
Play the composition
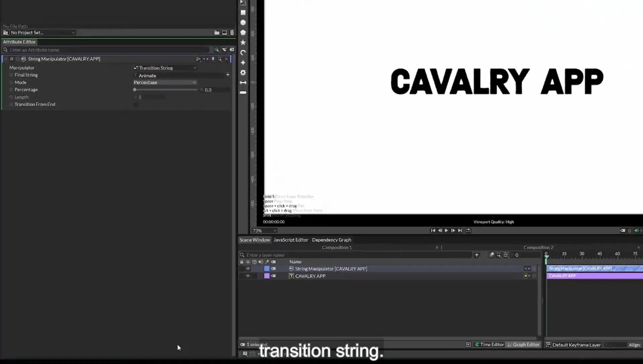(446, 231)
